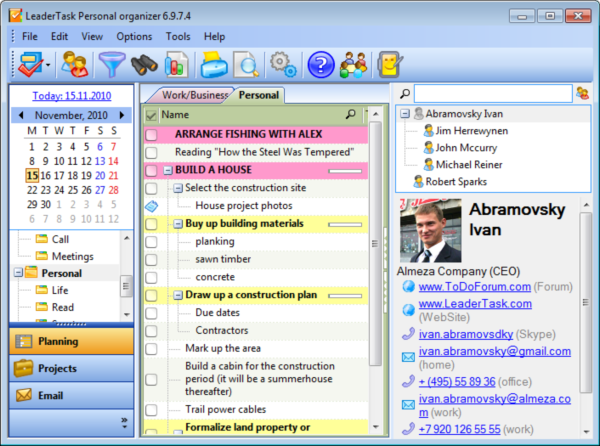The height and width of the screenshot is (446, 600).
Task: Open the Tools menu
Action: [178, 36]
